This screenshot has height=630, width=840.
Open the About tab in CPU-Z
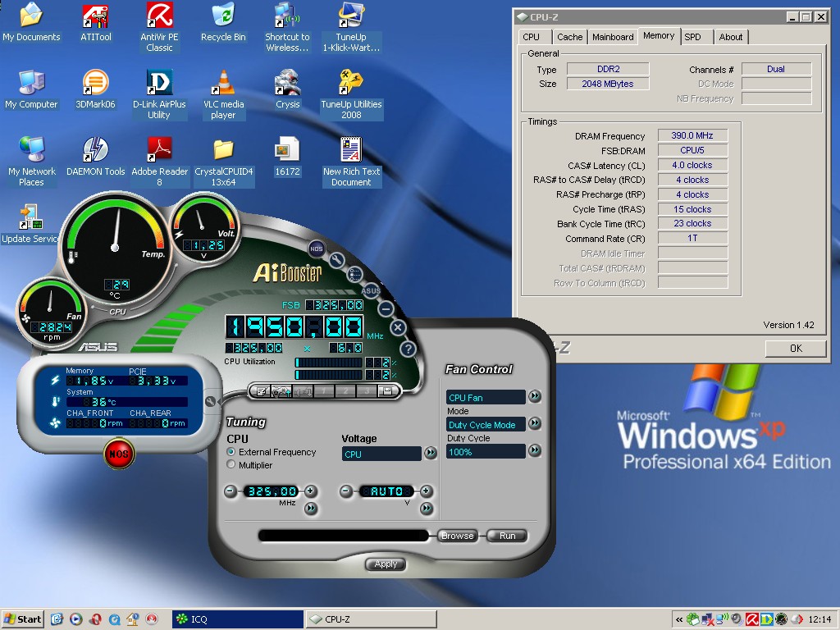[731, 37]
